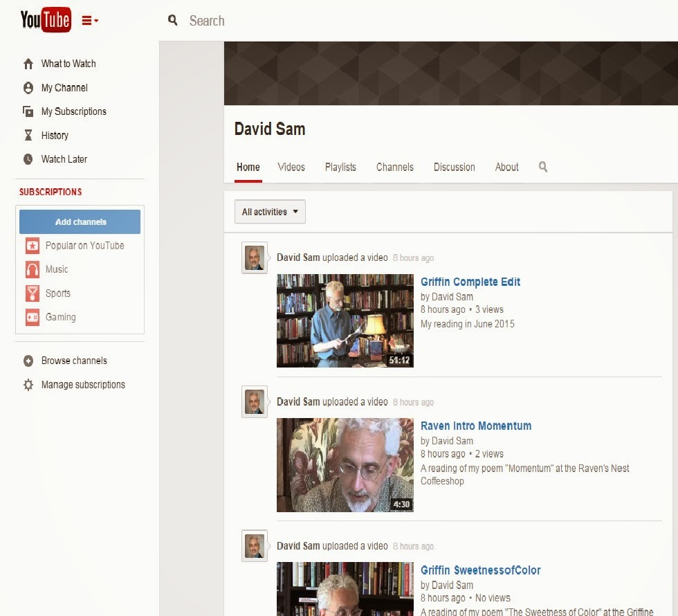
Task: Click the Manage subscriptions gear icon
Action: pos(28,385)
